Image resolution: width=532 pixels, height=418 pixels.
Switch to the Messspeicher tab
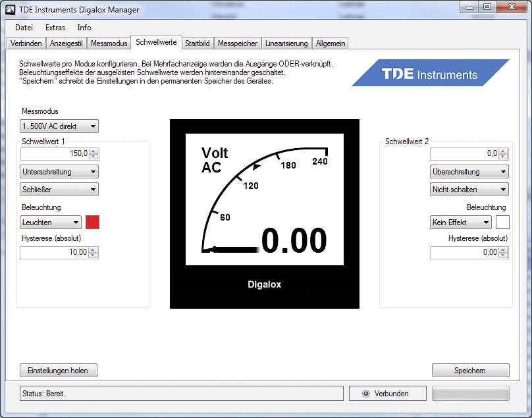pos(237,43)
